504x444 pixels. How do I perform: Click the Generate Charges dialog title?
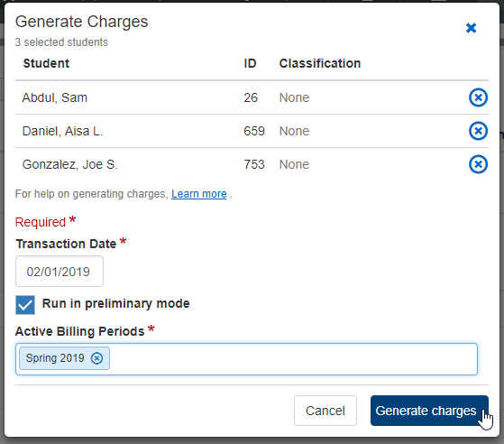(x=82, y=22)
